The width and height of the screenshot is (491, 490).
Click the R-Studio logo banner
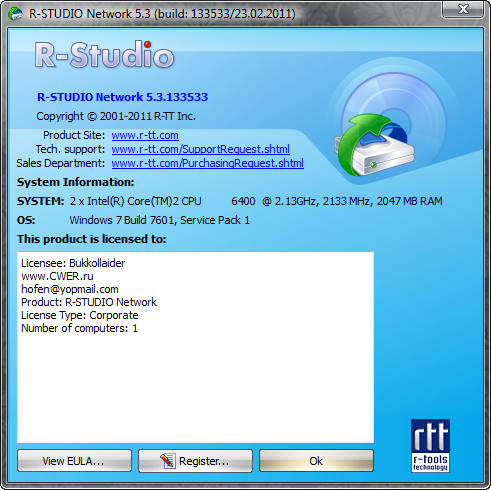tap(104, 55)
